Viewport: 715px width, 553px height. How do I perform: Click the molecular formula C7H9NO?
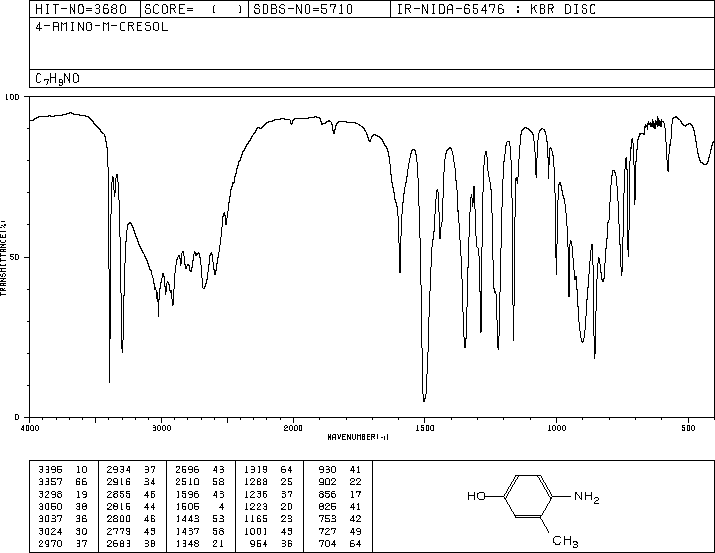(57, 79)
